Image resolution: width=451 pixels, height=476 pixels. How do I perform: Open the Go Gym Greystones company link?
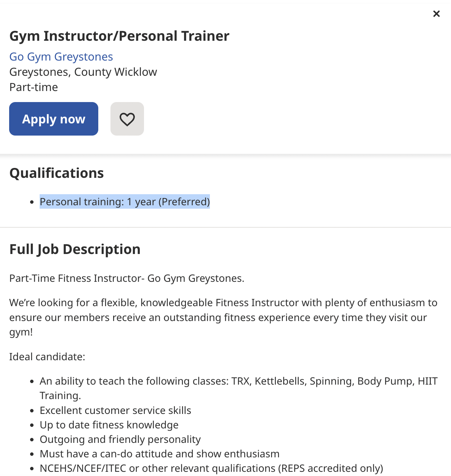pyautogui.click(x=61, y=56)
